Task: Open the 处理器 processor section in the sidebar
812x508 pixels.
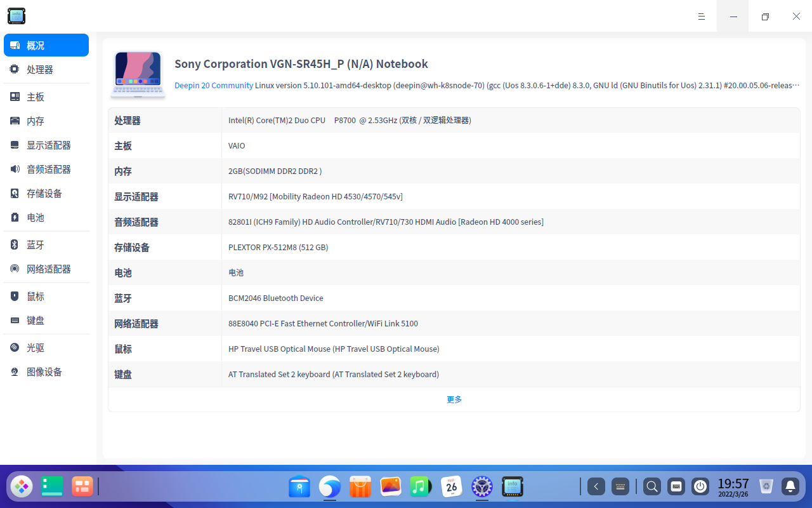Action: 46,69
